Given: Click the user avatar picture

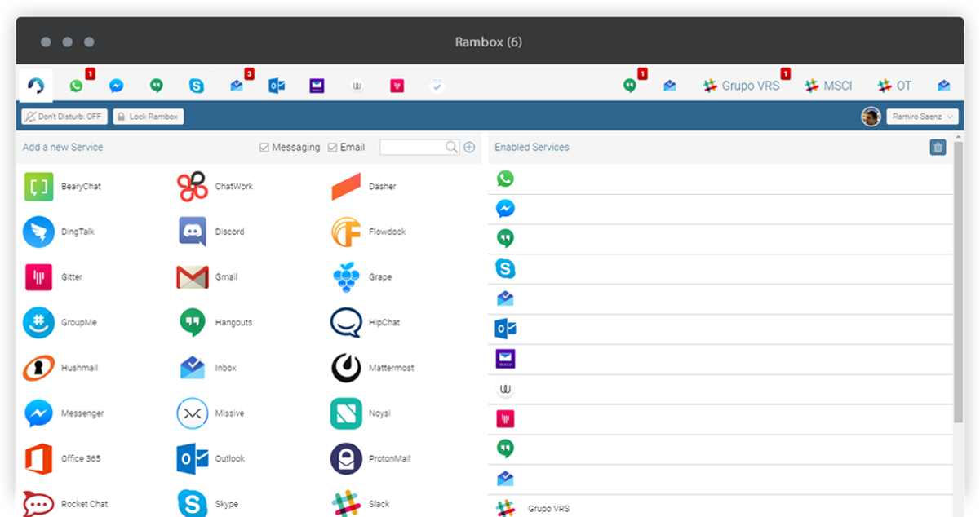Looking at the screenshot, I should 871,117.
